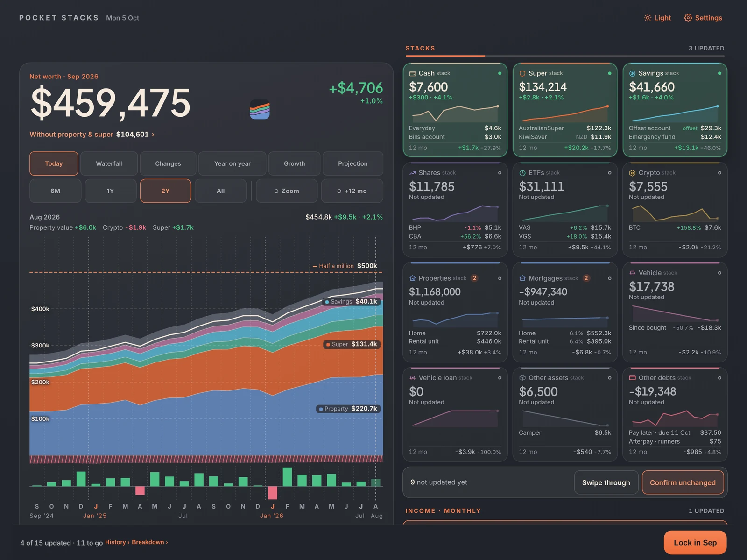Click the Settings gear icon

[688, 18]
